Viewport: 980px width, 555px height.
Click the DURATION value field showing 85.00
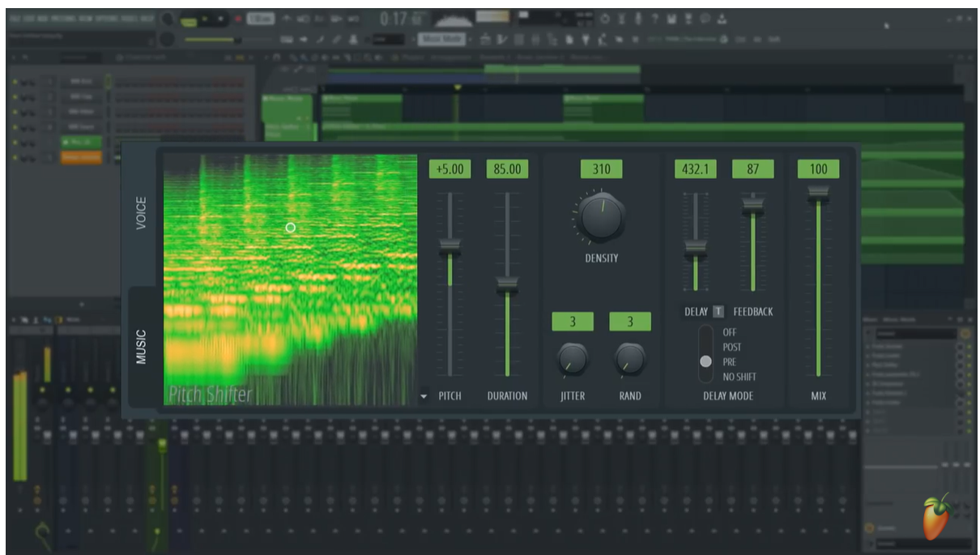pyautogui.click(x=507, y=169)
